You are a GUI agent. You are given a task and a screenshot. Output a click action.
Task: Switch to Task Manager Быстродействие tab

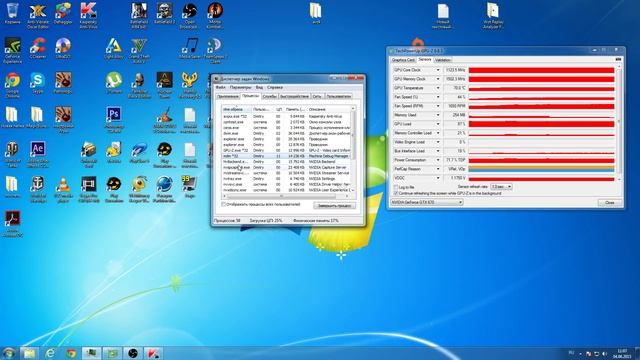click(294, 97)
